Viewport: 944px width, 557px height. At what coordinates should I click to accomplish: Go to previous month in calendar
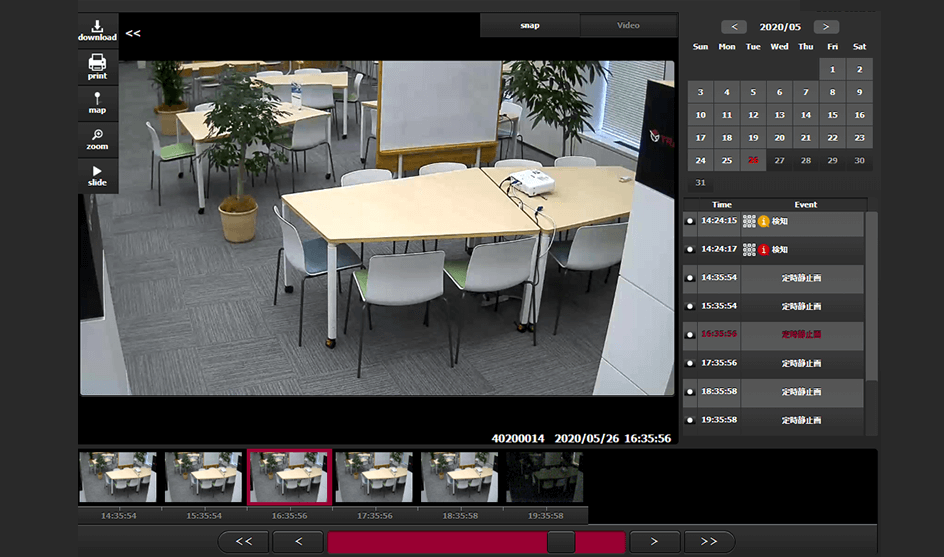click(x=734, y=27)
